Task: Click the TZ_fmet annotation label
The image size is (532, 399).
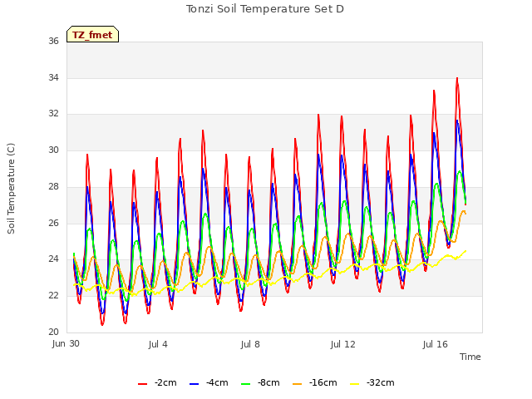Action: point(92,34)
